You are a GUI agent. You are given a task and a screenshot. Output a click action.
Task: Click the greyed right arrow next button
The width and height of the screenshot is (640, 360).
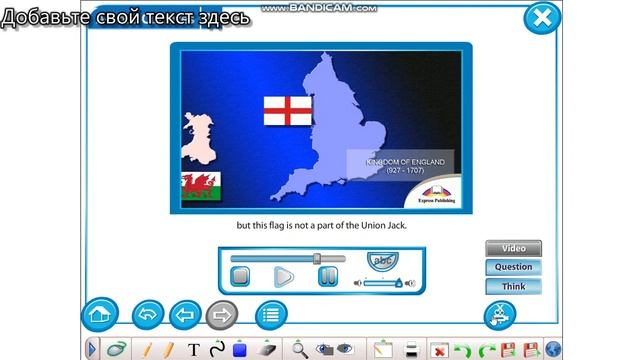[x=222, y=315]
